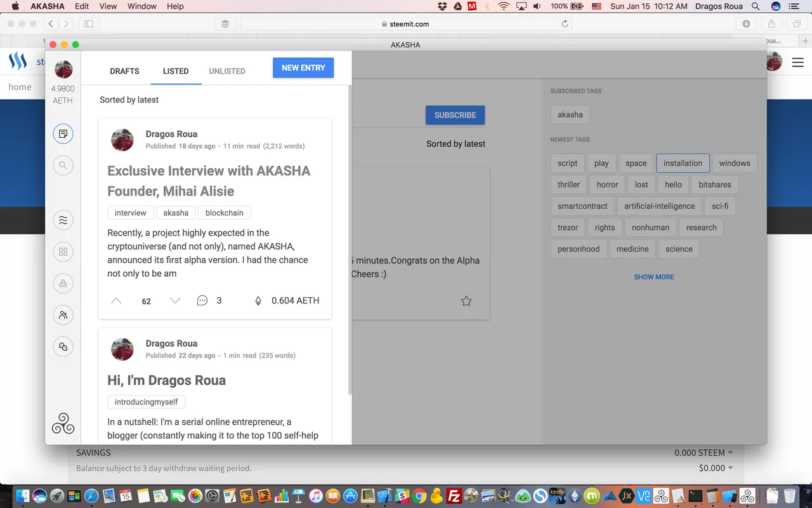Click the entries list scrollbar
The height and width of the screenshot is (508, 812).
350,241
